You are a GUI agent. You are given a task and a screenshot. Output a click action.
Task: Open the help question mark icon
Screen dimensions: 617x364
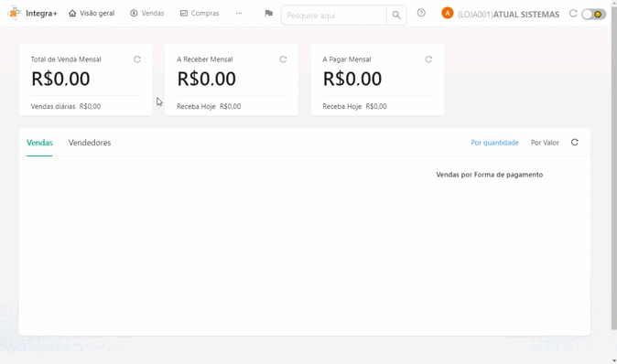click(x=421, y=13)
